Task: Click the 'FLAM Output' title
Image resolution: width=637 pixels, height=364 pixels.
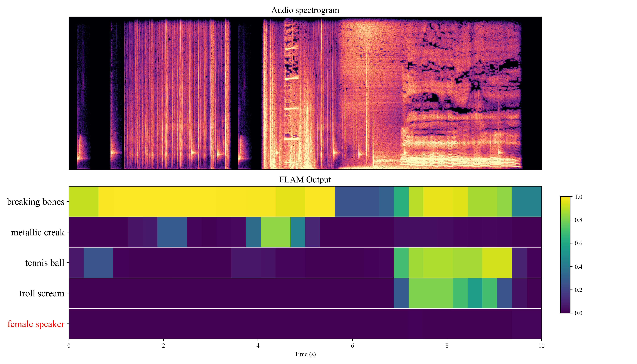Action: [x=305, y=180]
